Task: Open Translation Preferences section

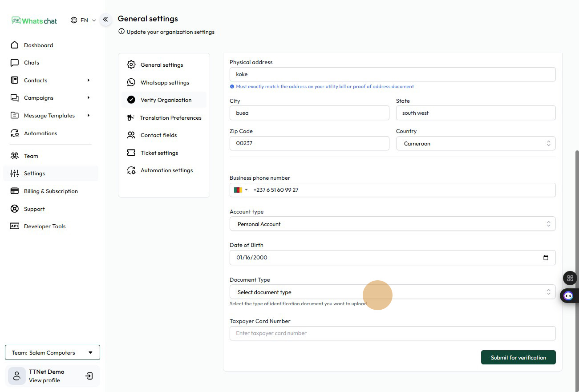Action: [170, 118]
